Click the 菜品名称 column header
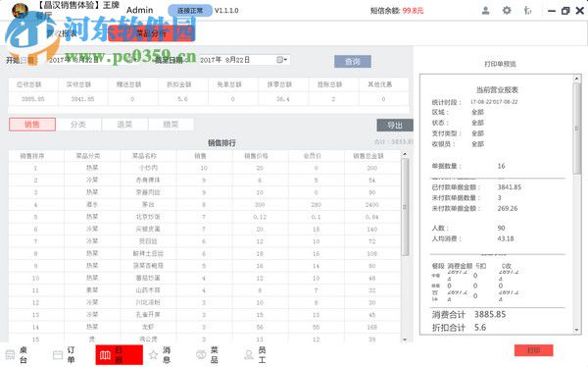 144,156
